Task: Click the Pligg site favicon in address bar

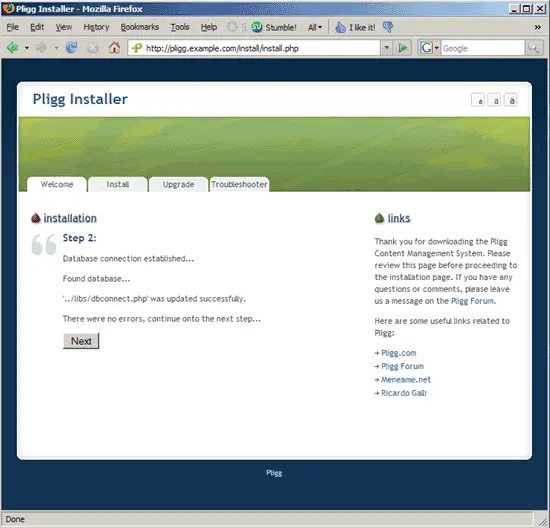Action: (x=137, y=48)
